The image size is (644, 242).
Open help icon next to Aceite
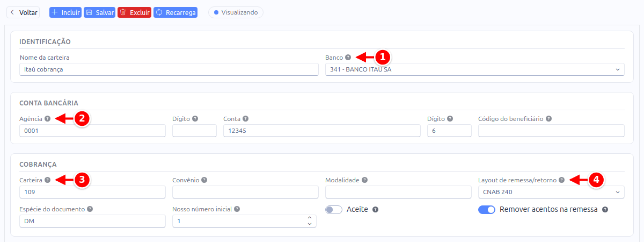click(x=375, y=210)
